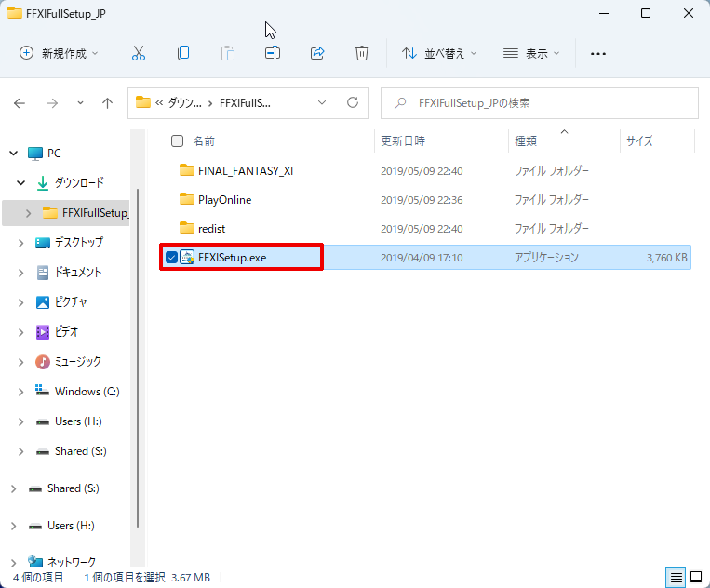Select デスクトップ in the navigation pane

click(79, 243)
